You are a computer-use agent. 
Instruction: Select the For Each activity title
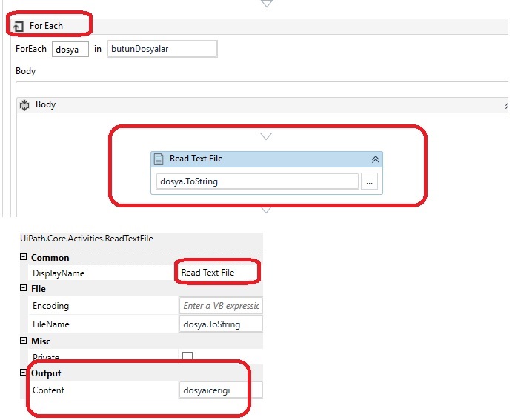46,26
